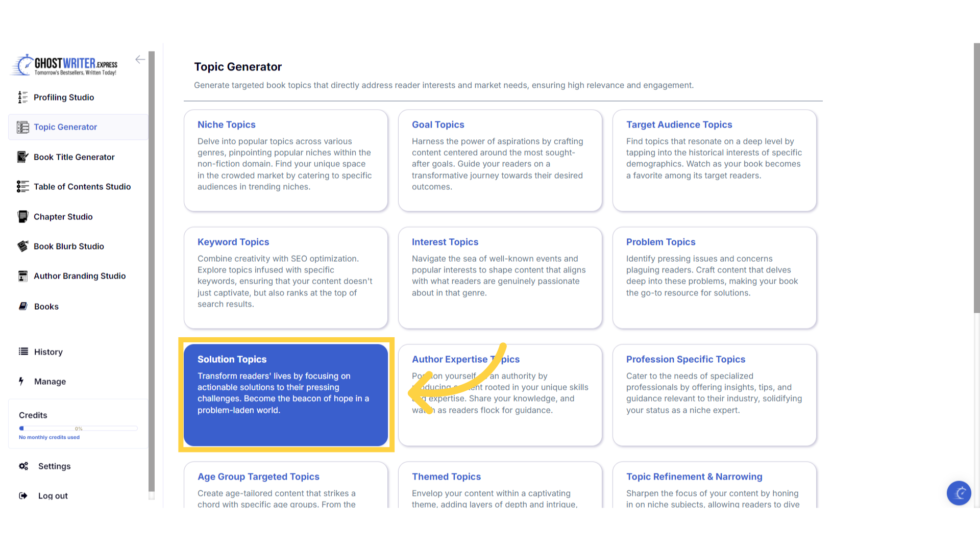Open the Niche Topics card
Viewport: 980px width, 551px height.
[x=286, y=160]
